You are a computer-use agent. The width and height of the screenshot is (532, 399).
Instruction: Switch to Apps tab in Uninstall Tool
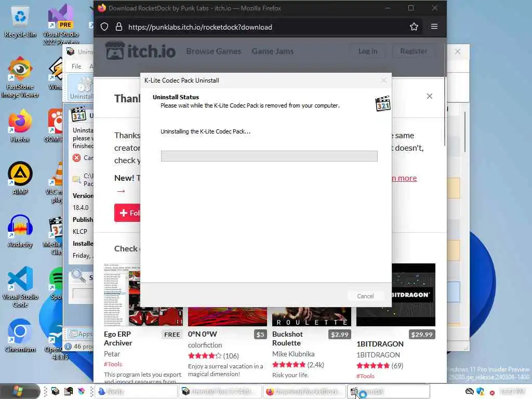point(82,334)
